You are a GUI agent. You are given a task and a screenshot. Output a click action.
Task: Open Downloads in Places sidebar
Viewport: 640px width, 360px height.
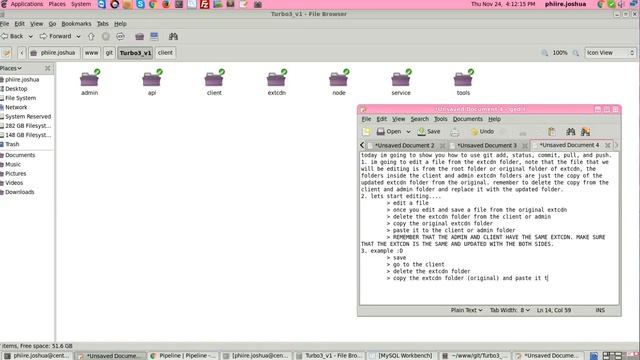pos(19,192)
